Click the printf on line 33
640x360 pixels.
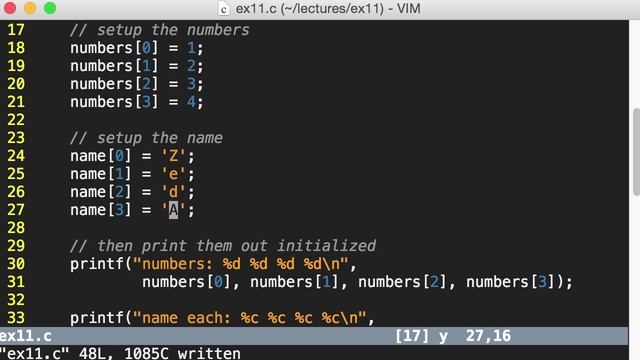click(97, 318)
